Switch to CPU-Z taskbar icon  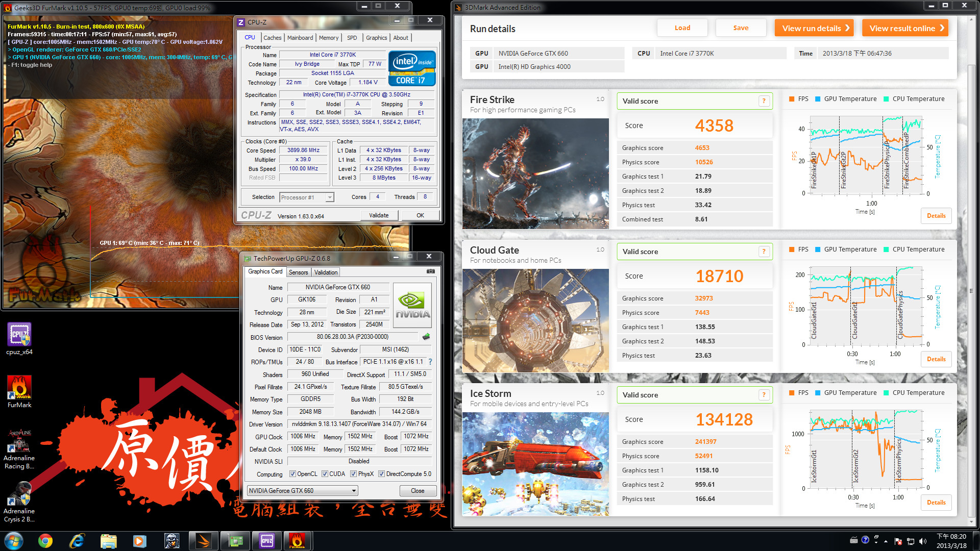[x=266, y=541]
